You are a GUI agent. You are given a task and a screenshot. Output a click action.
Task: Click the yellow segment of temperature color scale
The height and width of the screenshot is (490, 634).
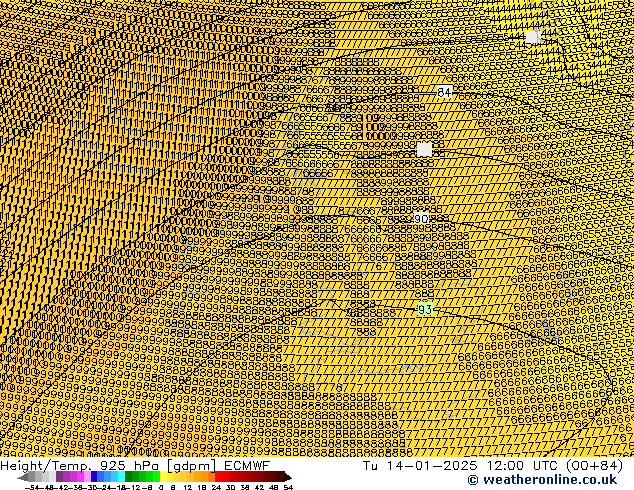[x=163, y=477]
